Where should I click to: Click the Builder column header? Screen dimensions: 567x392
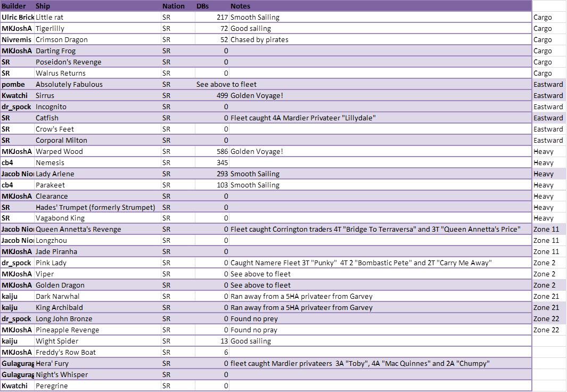14,6
